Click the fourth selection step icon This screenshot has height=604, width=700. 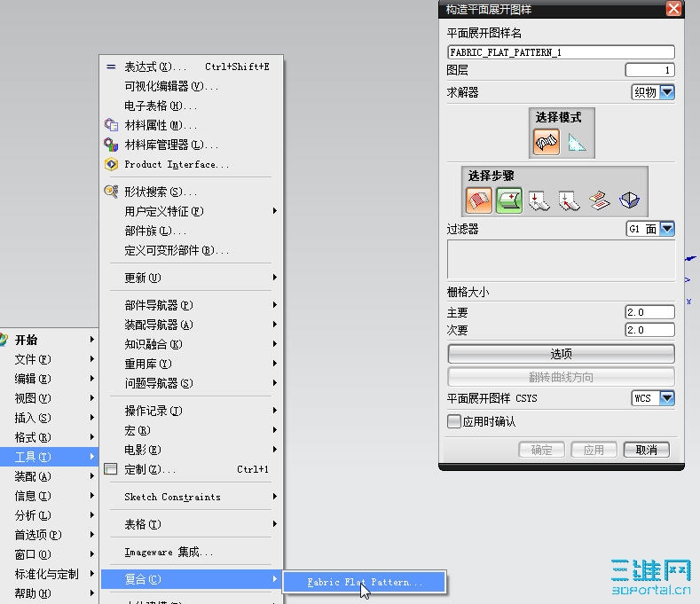pos(570,200)
